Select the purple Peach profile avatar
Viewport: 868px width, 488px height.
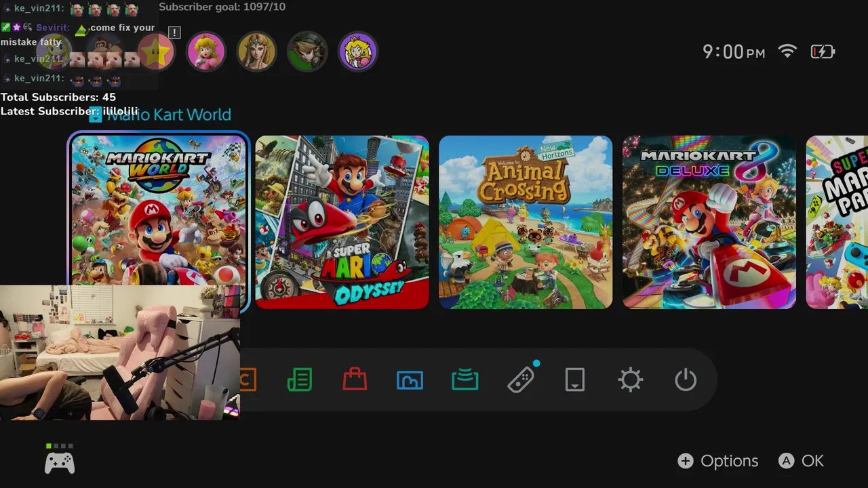357,52
